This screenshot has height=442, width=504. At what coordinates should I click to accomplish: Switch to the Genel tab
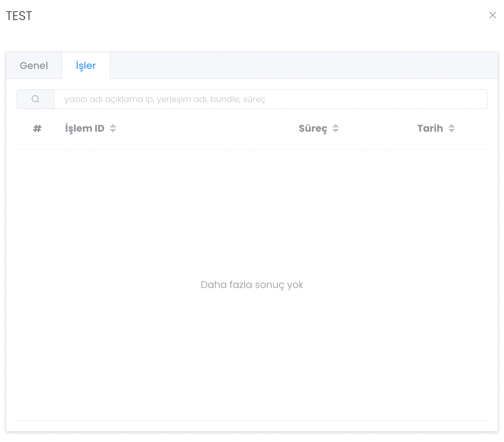pyautogui.click(x=34, y=65)
